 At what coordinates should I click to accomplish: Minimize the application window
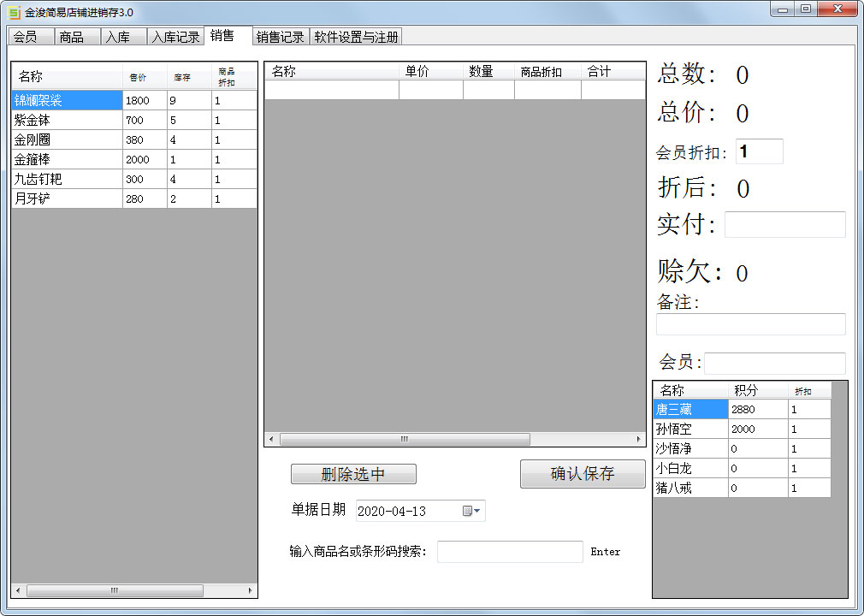pyautogui.click(x=783, y=9)
